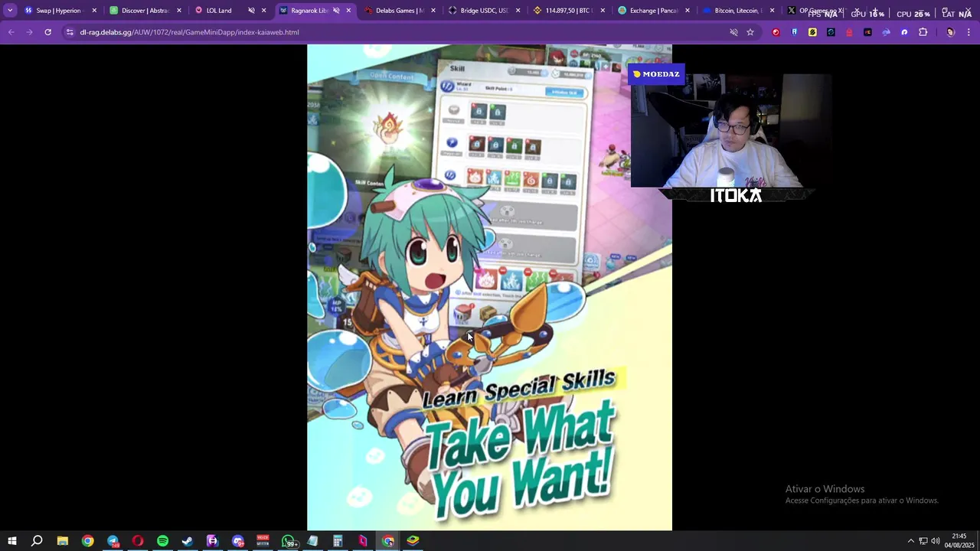Click the Ragnarok game promo splash screen
The height and width of the screenshot is (551, 980).
coord(489,287)
